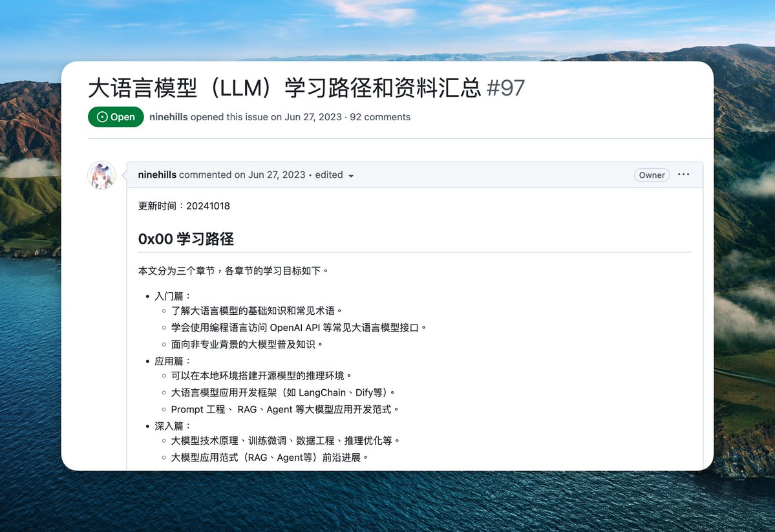The height and width of the screenshot is (532, 775).
Task: Click the line 面向非专业背景的大模型普及知识
Action: coord(247,345)
